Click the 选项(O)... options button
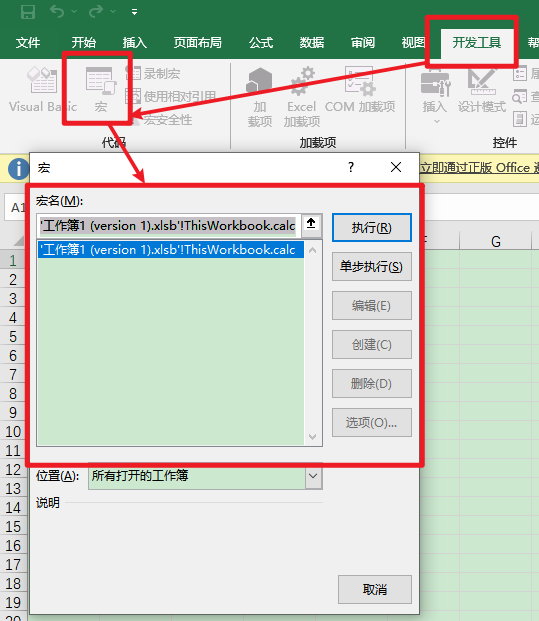 click(x=371, y=423)
